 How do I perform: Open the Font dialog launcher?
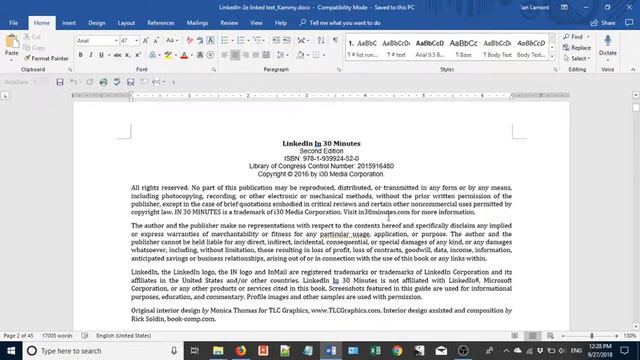click(213, 70)
